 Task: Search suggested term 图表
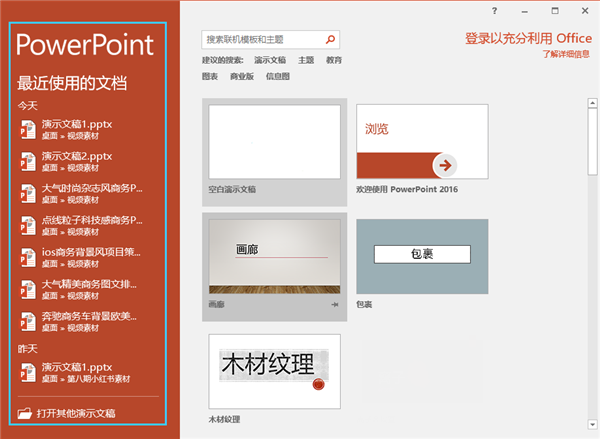point(210,77)
